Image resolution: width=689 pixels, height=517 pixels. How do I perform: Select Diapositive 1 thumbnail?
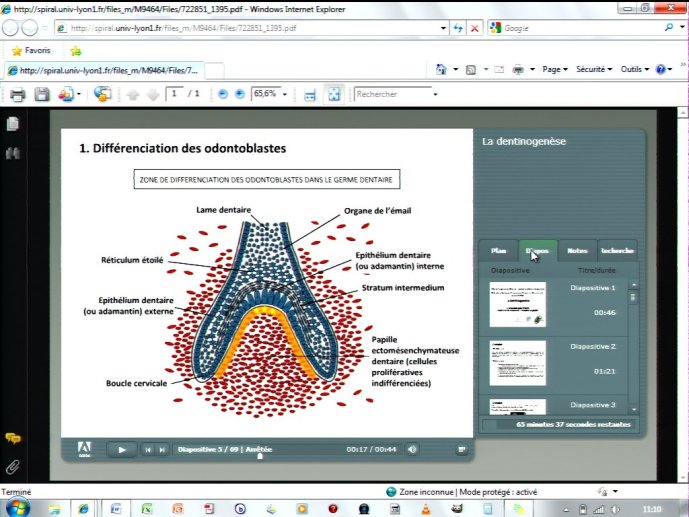click(x=518, y=304)
